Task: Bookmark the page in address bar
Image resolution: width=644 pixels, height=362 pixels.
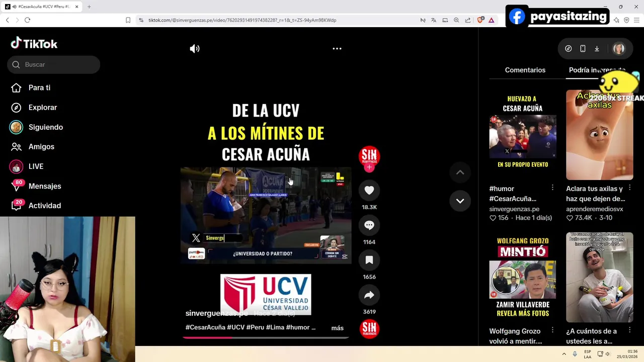Action: 128,20
